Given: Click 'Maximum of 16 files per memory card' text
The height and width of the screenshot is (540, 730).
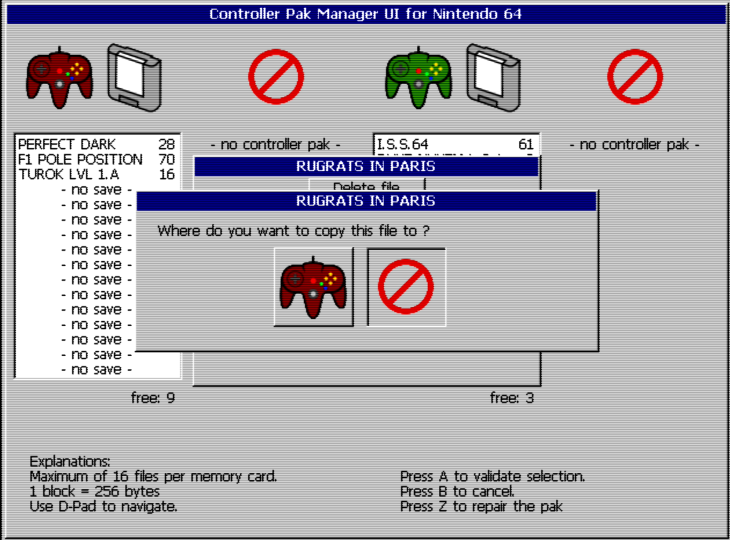Looking at the screenshot, I should (x=153, y=476).
